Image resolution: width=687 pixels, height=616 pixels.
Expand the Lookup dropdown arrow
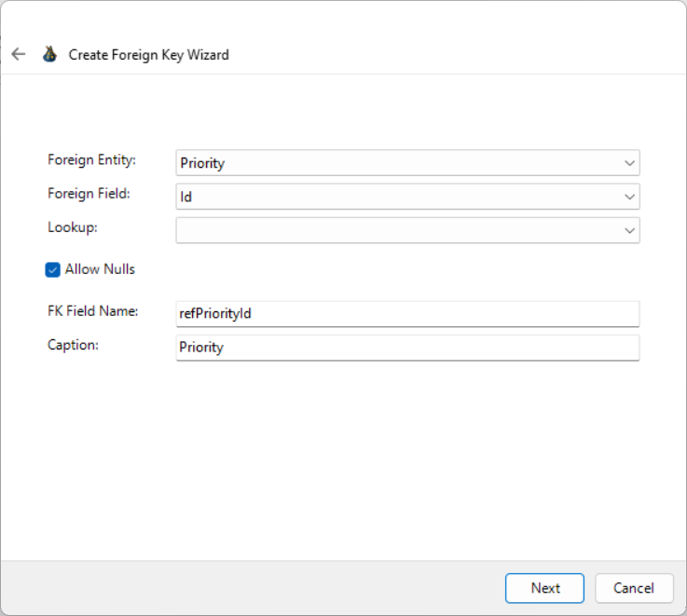pos(629,230)
